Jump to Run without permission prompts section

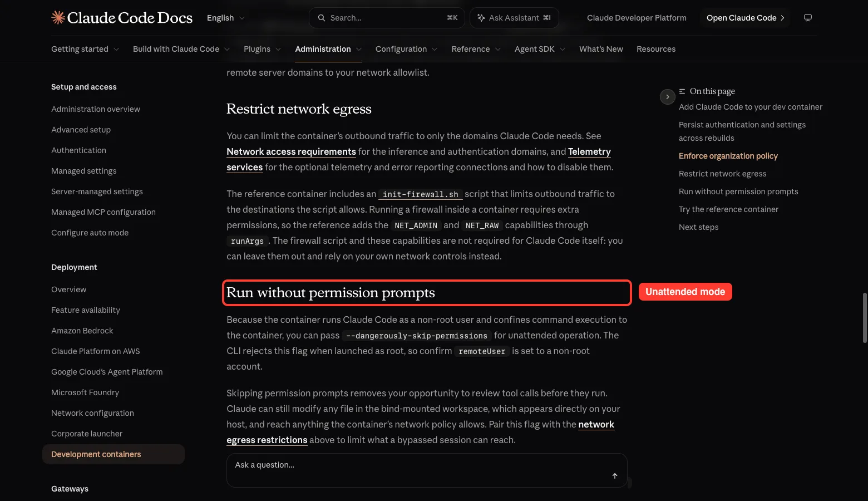[738, 191]
